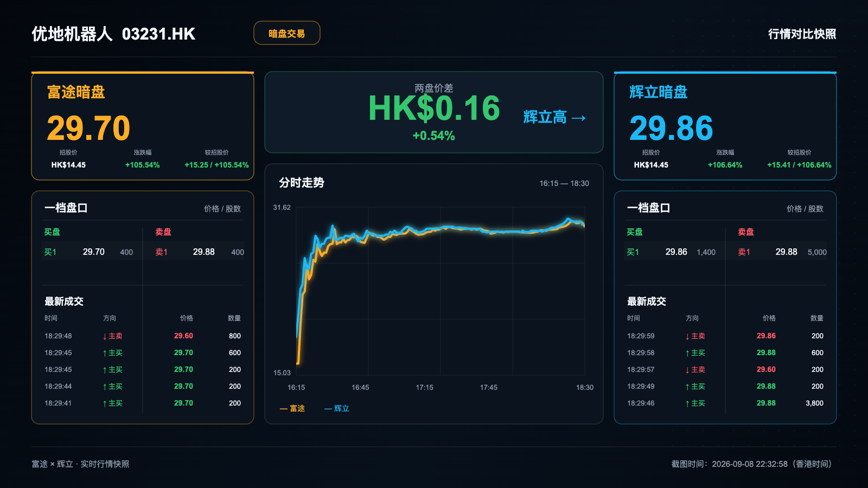Select the +0.54% spread percentage

(x=433, y=136)
